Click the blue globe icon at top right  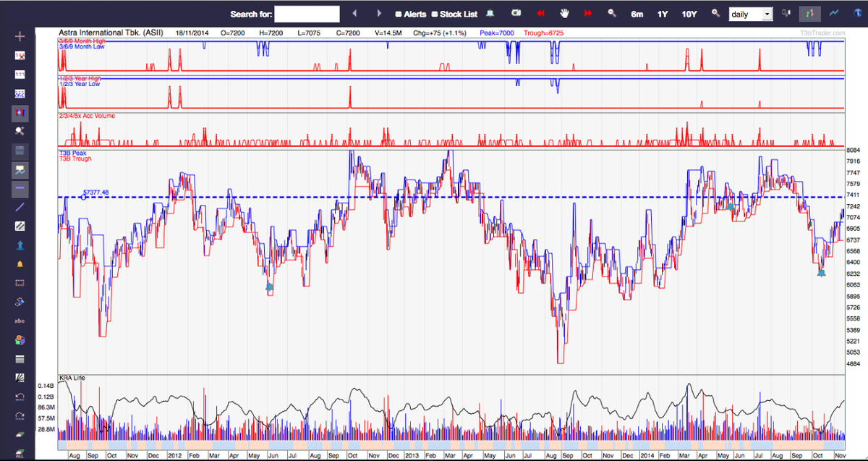[858, 14]
